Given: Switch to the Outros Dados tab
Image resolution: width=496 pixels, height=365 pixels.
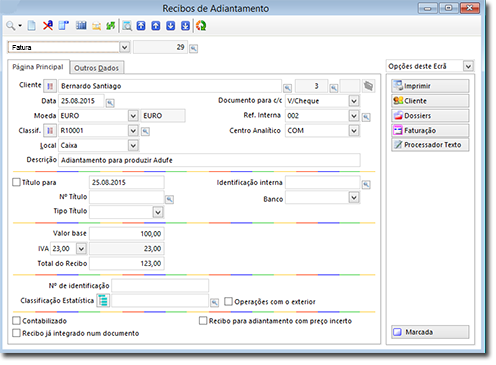Looking at the screenshot, I should coord(96,68).
